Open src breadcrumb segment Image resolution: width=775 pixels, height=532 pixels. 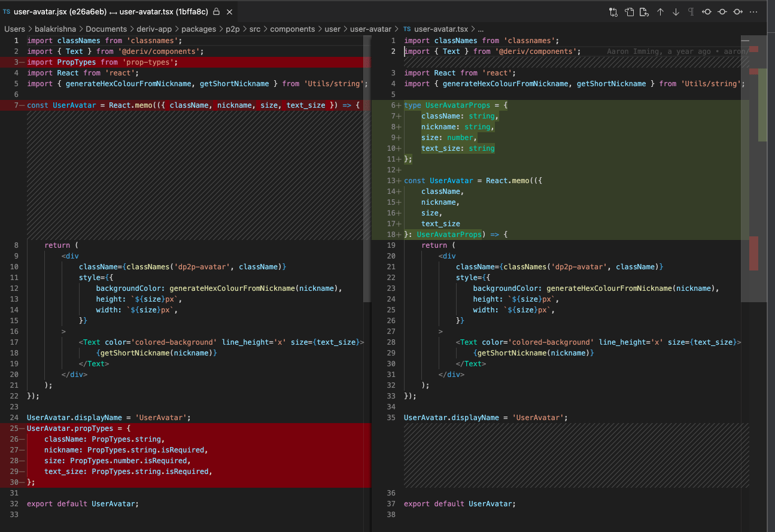click(x=255, y=29)
